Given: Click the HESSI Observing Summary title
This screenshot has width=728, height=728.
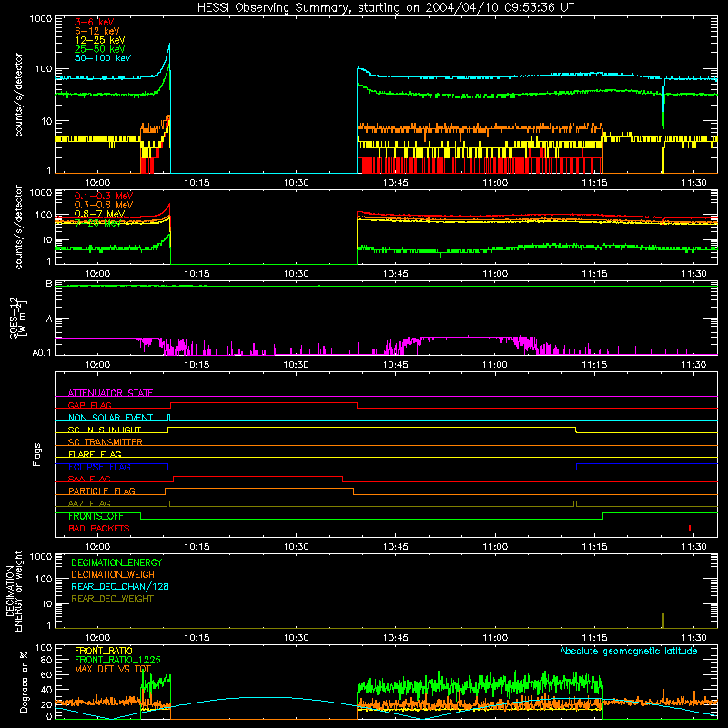Looking at the screenshot, I should click(385, 8).
